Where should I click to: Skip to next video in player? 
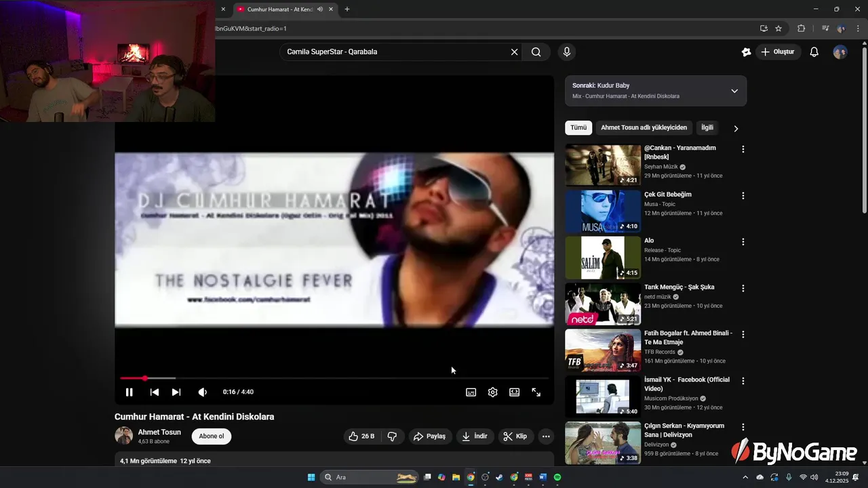[x=176, y=392]
